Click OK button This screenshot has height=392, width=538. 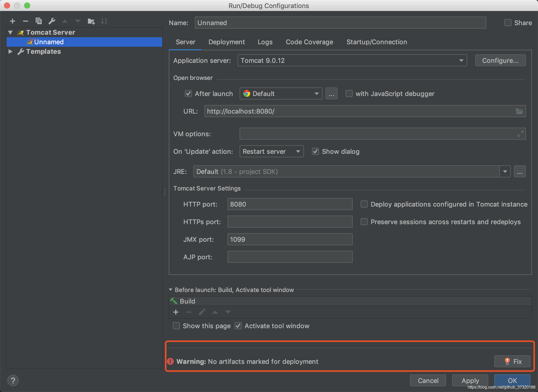(x=512, y=380)
